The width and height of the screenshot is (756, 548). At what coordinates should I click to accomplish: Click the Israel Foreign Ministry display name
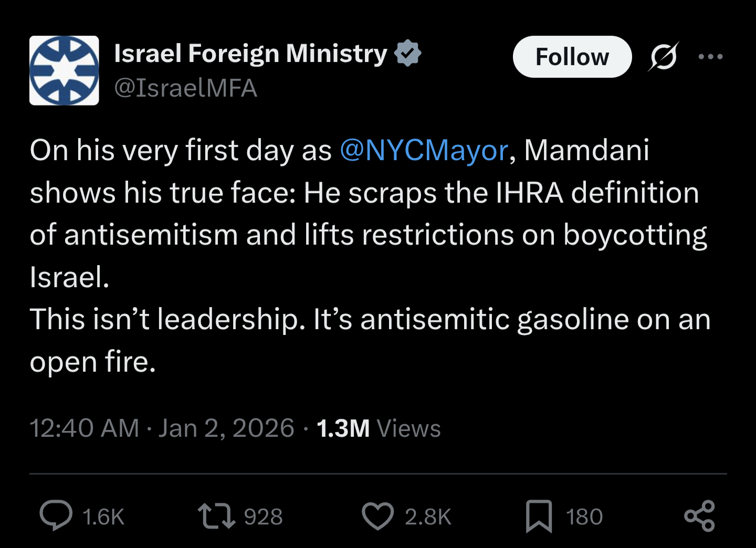point(250,54)
